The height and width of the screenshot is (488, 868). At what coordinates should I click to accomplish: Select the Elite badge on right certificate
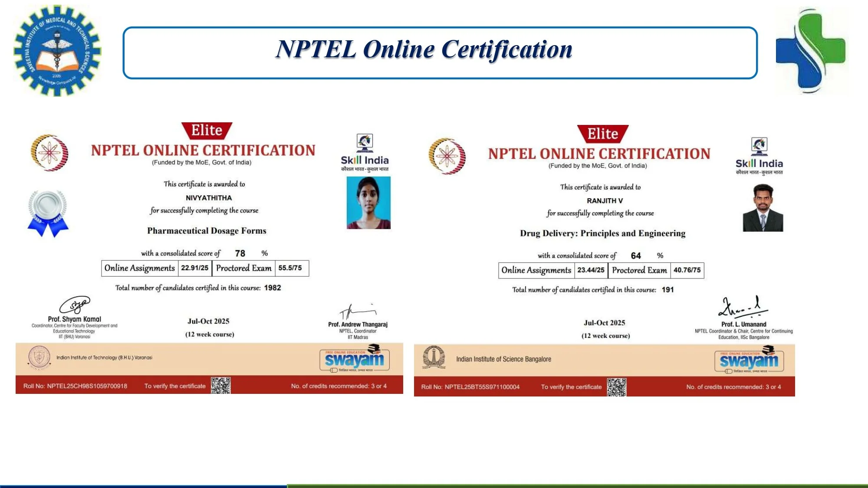pyautogui.click(x=604, y=133)
